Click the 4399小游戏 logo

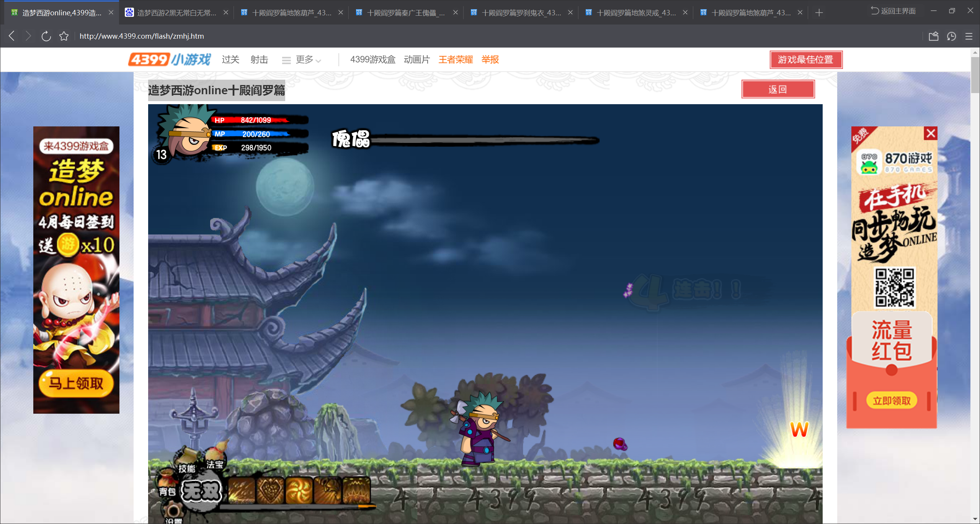pos(170,59)
